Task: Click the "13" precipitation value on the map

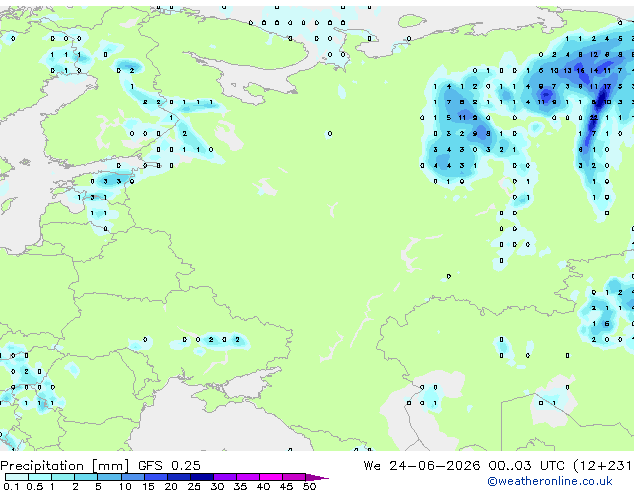Action: (567, 70)
